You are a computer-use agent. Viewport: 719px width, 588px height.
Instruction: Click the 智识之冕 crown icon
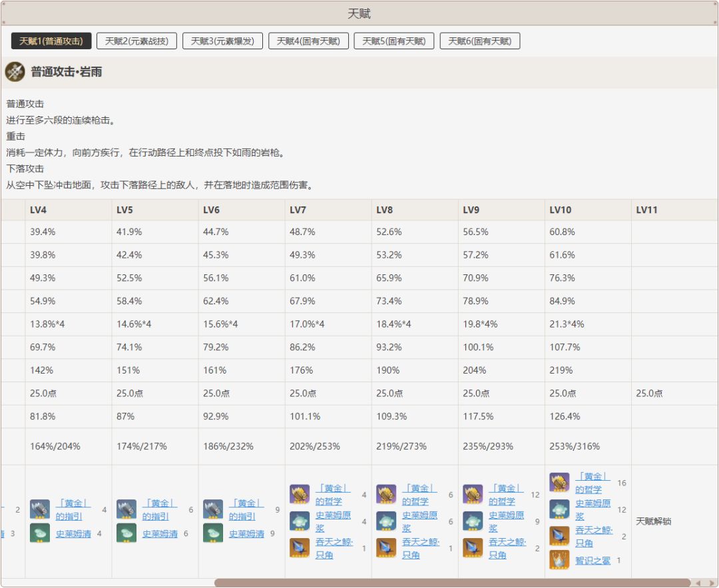click(560, 560)
